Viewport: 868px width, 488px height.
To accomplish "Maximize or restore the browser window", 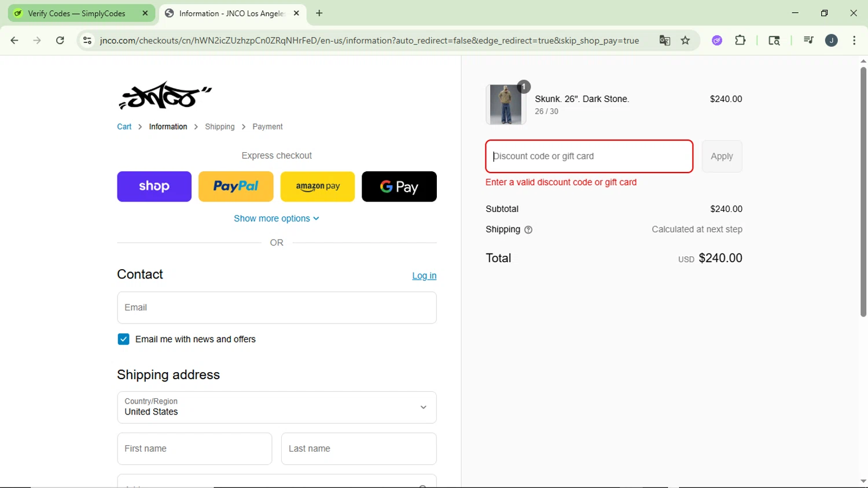I will (x=825, y=13).
